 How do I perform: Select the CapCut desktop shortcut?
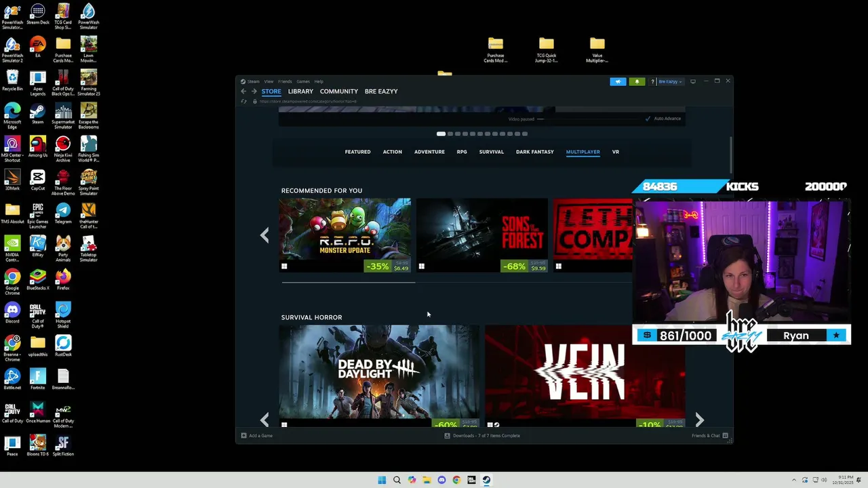(38, 180)
